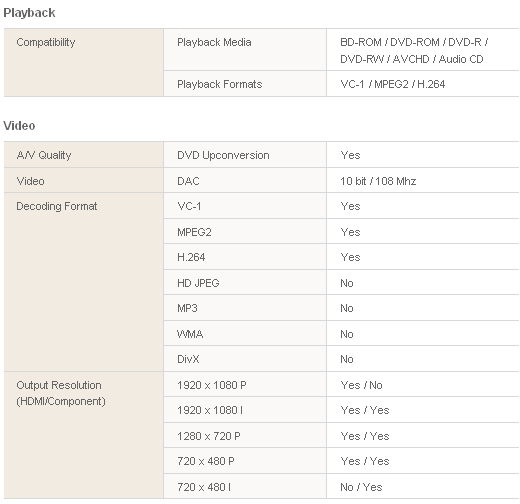This screenshot has width=520, height=504.
Task: Click the HD JPEG row label
Action: 198,283
